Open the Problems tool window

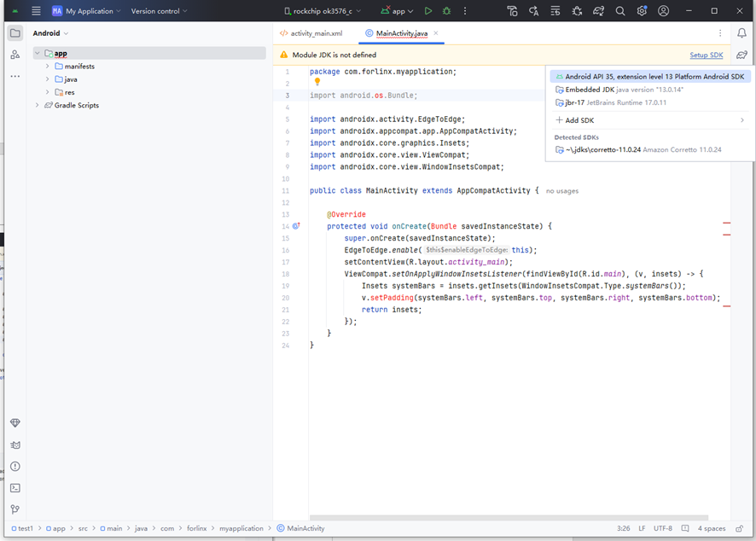[x=15, y=466]
